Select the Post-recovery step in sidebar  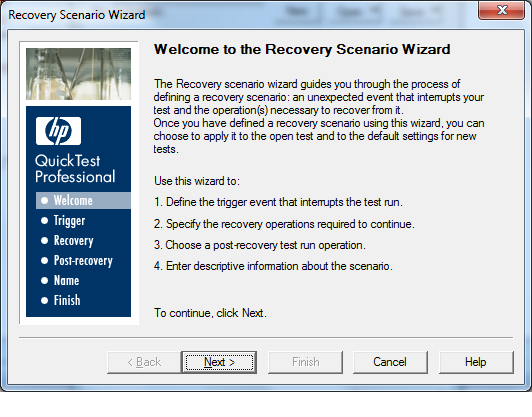click(77, 261)
